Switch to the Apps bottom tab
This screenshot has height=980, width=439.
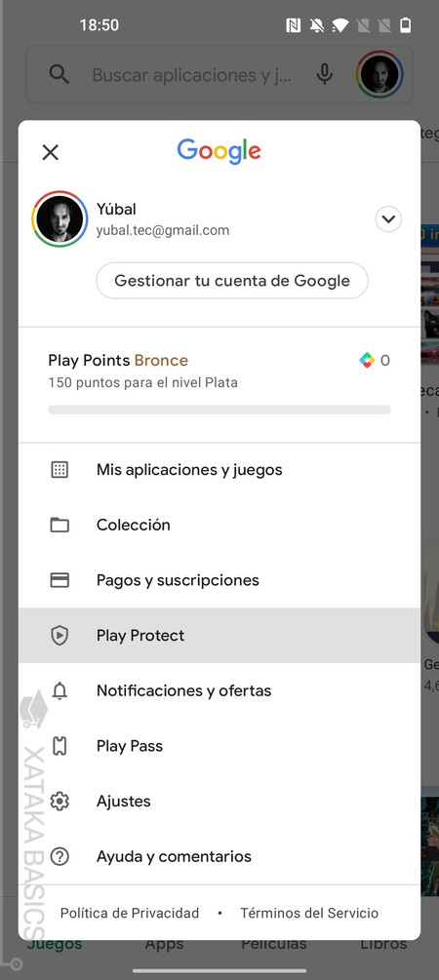165,944
